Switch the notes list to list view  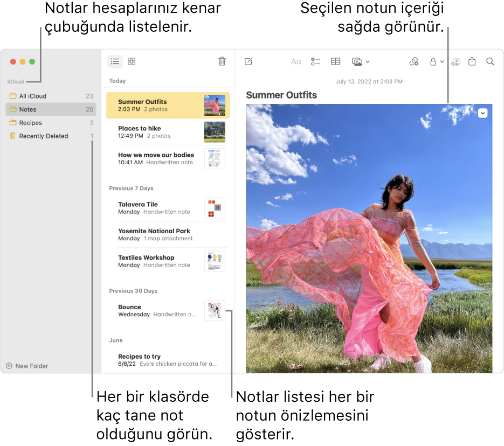(x=115, y=61)
